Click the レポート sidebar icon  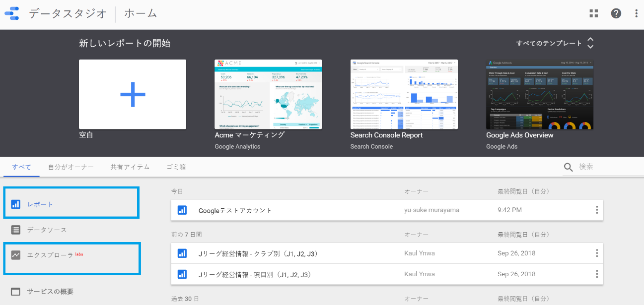pyautogui.click(x=15, y=204)
